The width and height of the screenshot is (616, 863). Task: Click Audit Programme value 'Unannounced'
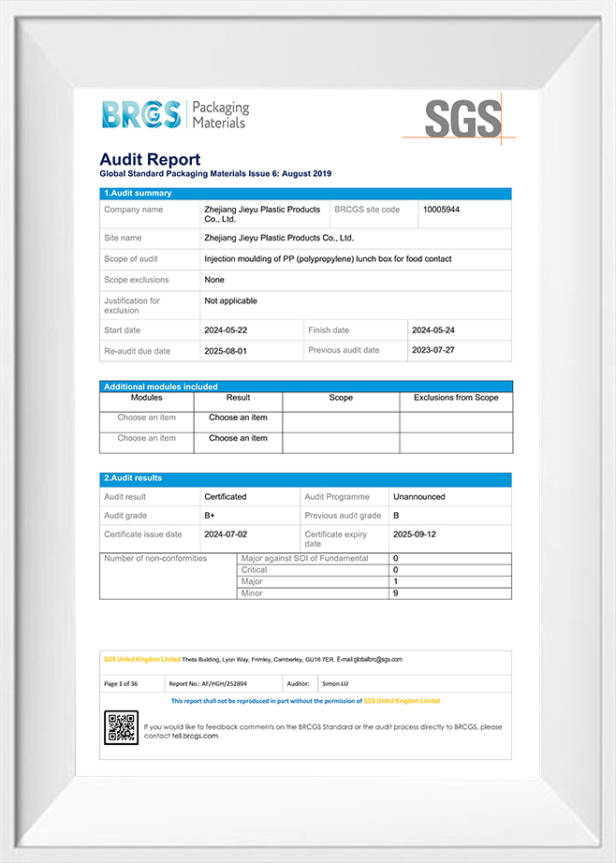pyautogui.click(x=418, y=497)
